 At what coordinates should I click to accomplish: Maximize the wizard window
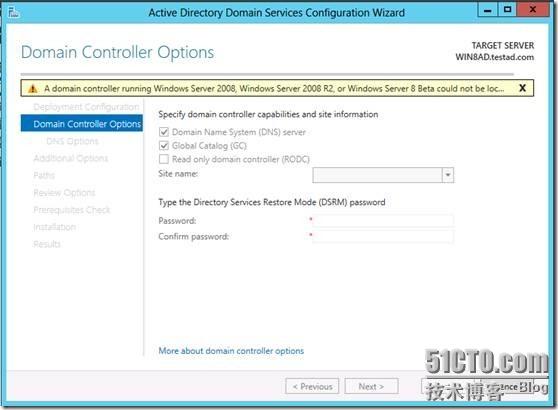pyautogui.click(x=507, y=10)
